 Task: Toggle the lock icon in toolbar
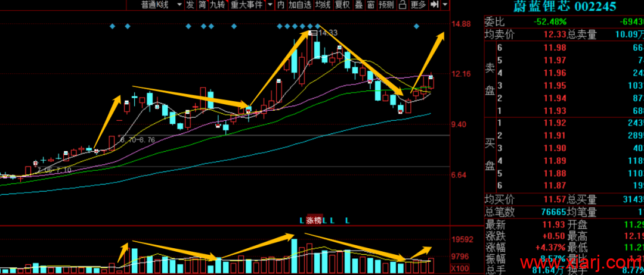[402, 5]
